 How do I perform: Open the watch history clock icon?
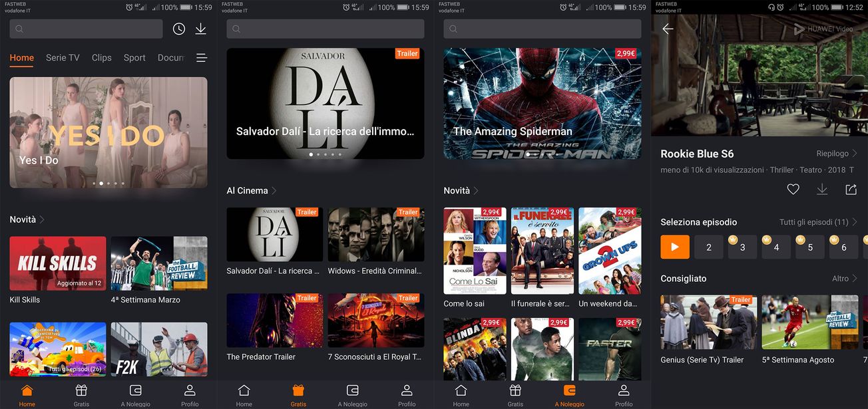click(x=179, y=29)
